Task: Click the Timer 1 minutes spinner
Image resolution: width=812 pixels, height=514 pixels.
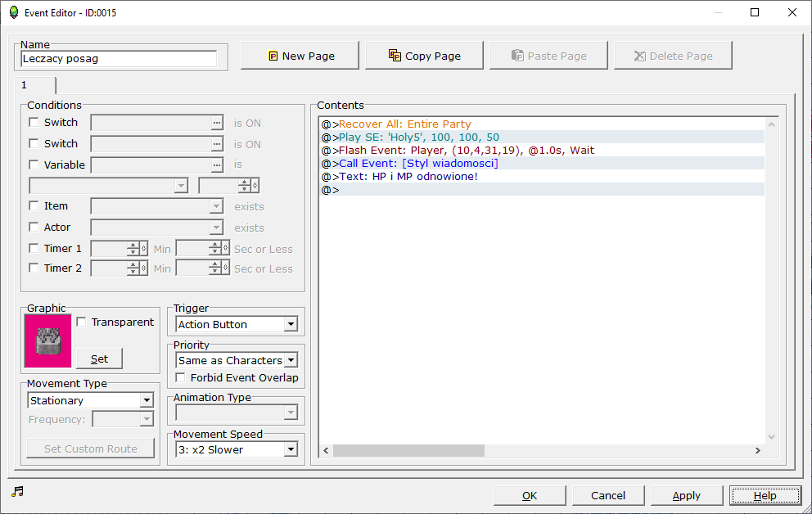Action: point(120,249)
